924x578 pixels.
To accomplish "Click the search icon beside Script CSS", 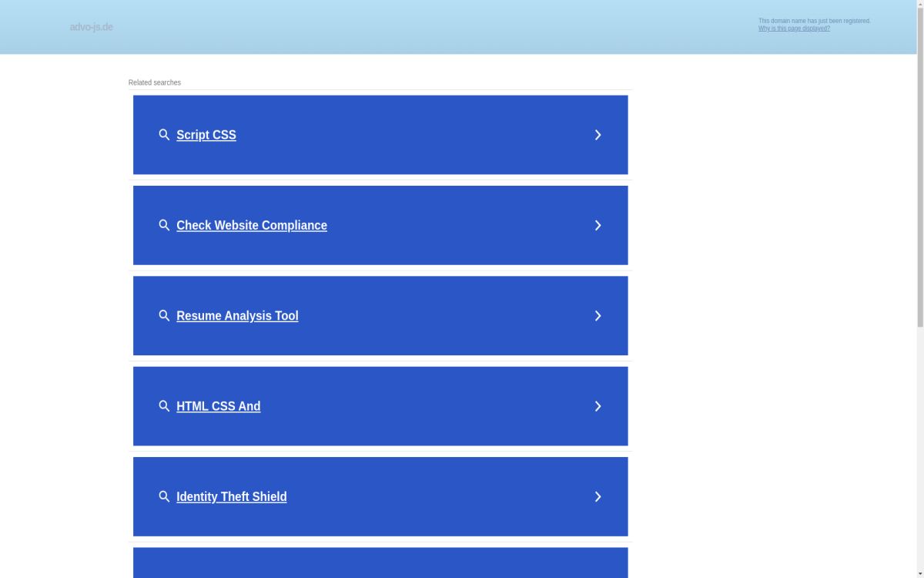I will 164,135.
